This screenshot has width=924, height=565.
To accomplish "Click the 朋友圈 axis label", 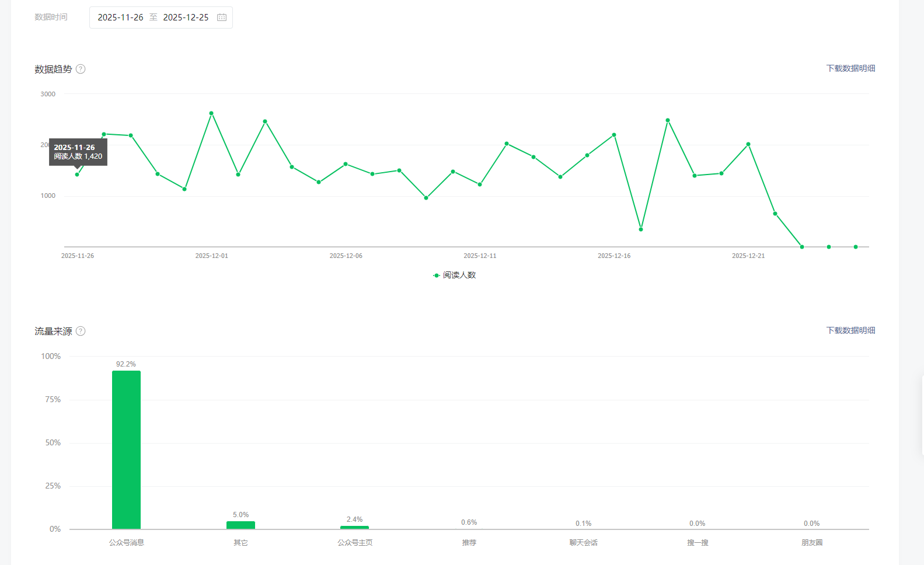I will pyautogui.click(x=812, y=543).
